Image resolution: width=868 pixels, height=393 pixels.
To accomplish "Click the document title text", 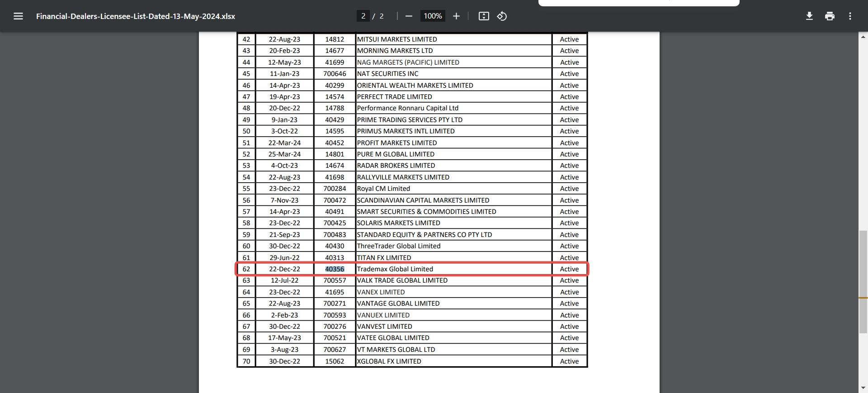I will [136, 16].
